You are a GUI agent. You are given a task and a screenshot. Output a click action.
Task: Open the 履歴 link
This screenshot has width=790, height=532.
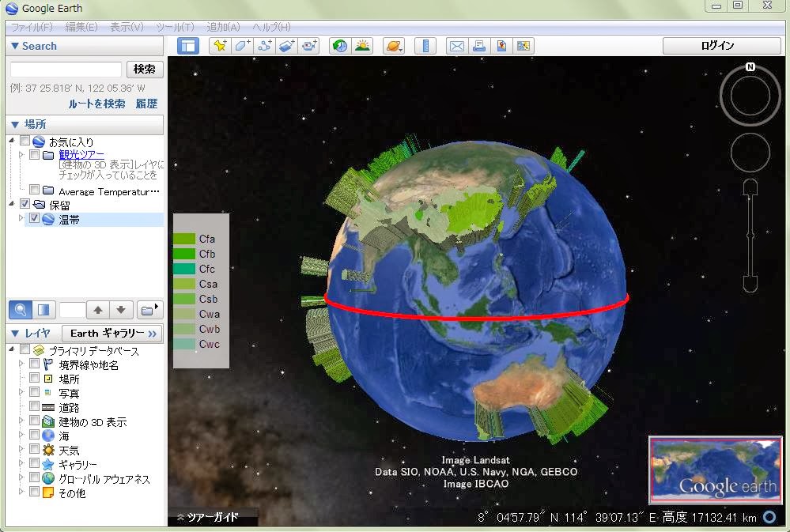(146, 104)
